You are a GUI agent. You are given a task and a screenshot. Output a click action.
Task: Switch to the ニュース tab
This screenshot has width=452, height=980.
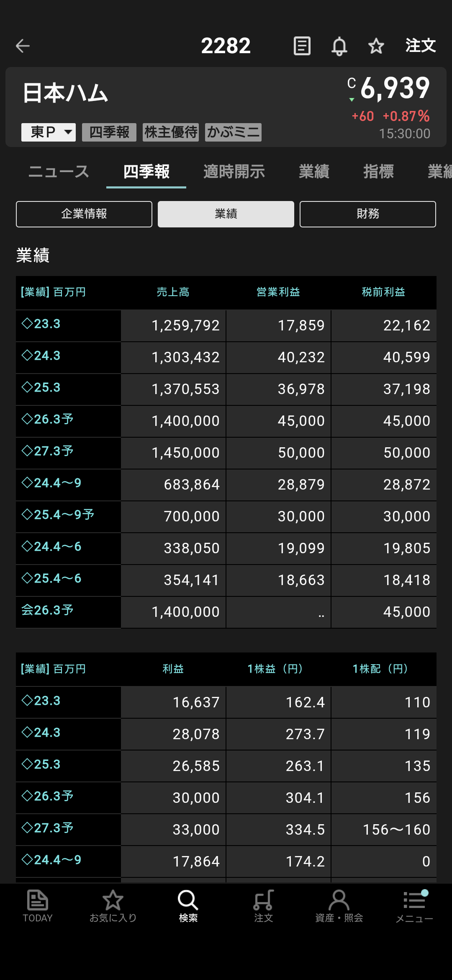click(x=59, y=172)
